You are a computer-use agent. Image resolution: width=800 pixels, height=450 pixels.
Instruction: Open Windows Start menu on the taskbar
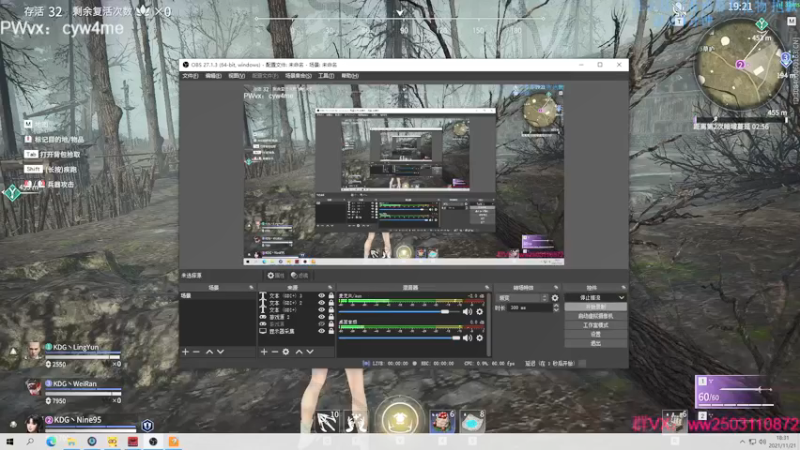point(10,442)
